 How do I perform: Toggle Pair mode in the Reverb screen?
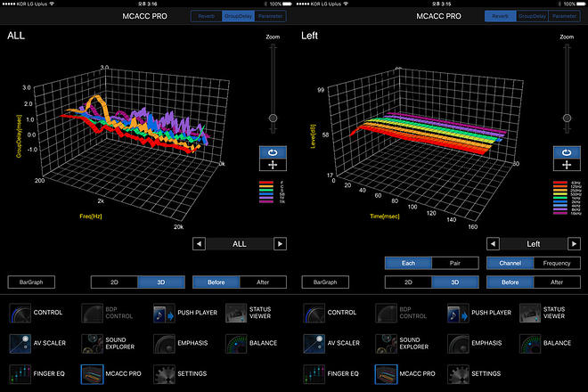pyautogui.click(x=453, y=264)
